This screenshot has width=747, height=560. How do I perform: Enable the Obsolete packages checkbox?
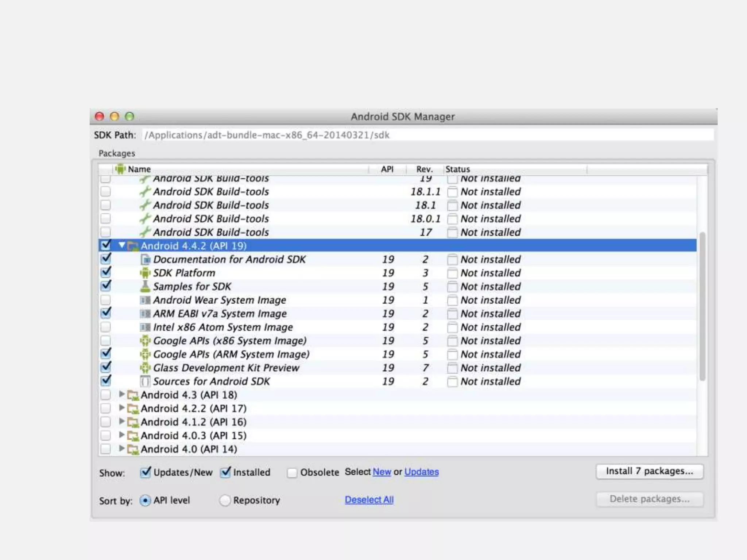[292, 473]
